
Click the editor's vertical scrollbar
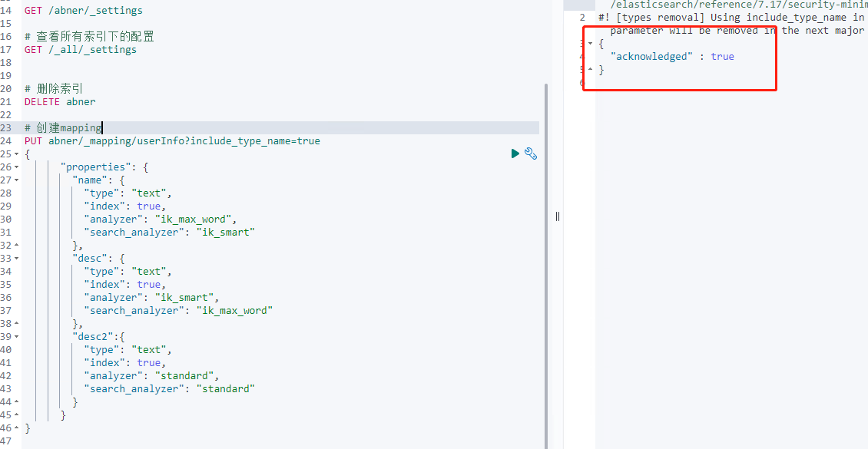546,266
